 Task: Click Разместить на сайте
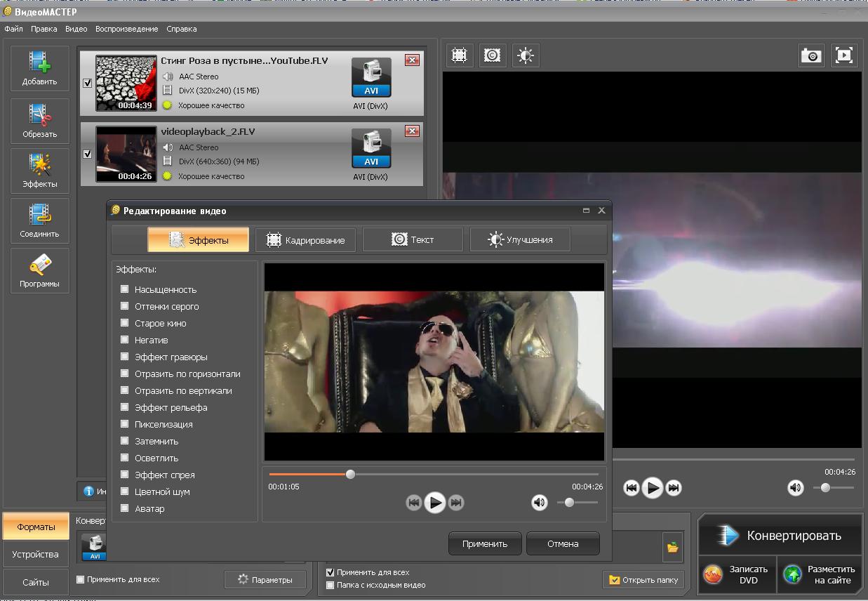[x=820, y=574]
